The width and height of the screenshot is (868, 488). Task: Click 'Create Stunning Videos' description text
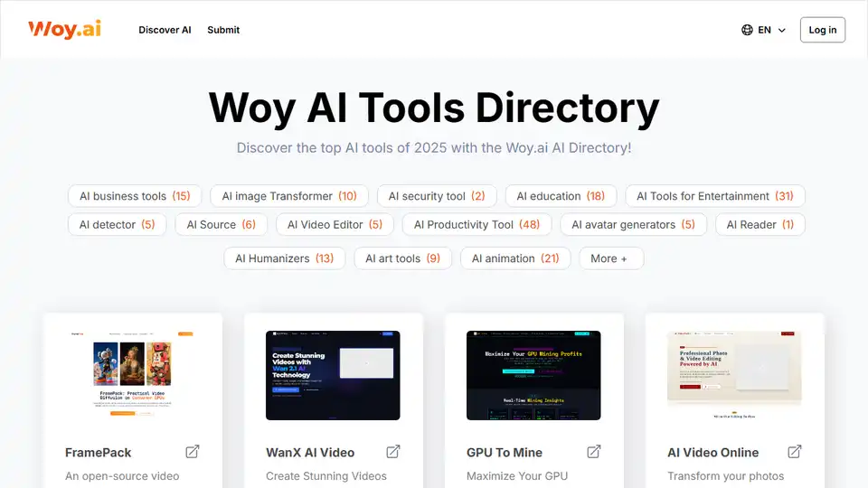pos(326,476)
